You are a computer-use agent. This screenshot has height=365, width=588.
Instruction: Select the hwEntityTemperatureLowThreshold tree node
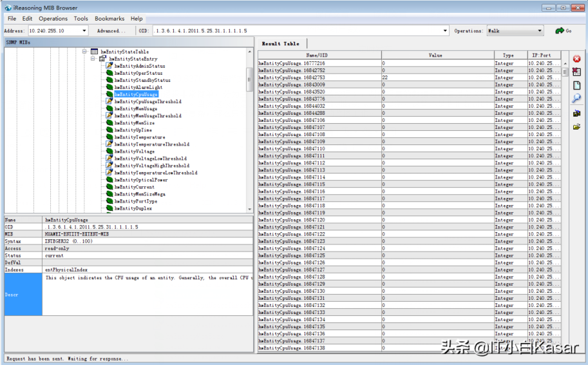point(156,173)
